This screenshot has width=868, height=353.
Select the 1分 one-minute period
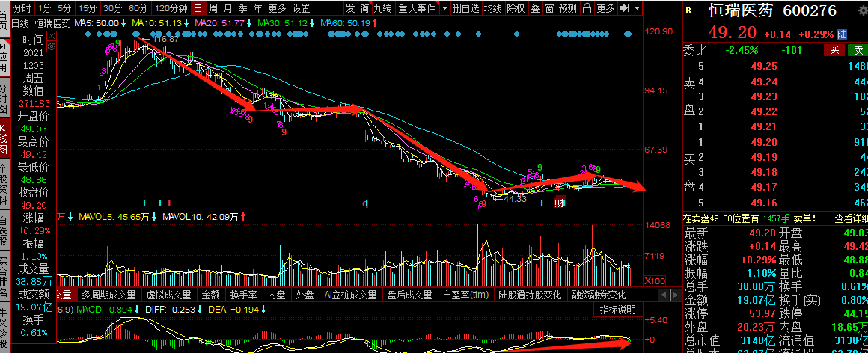[44, 8]
